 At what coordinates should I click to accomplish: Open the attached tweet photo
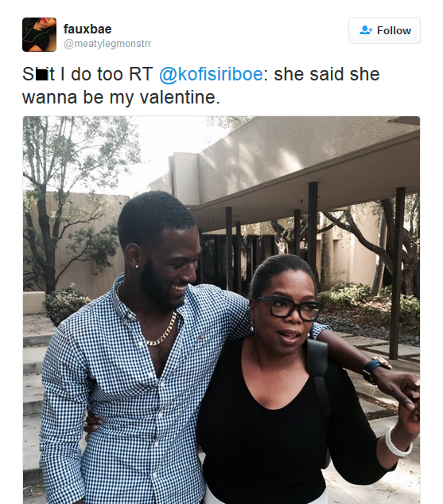(x=221, y=310)
